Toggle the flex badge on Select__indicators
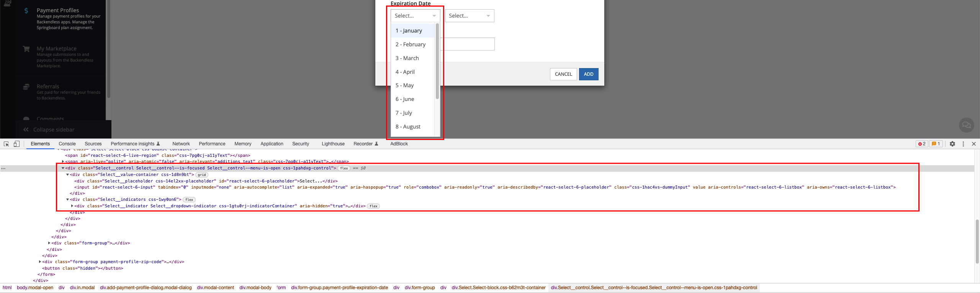 [189, 200]
